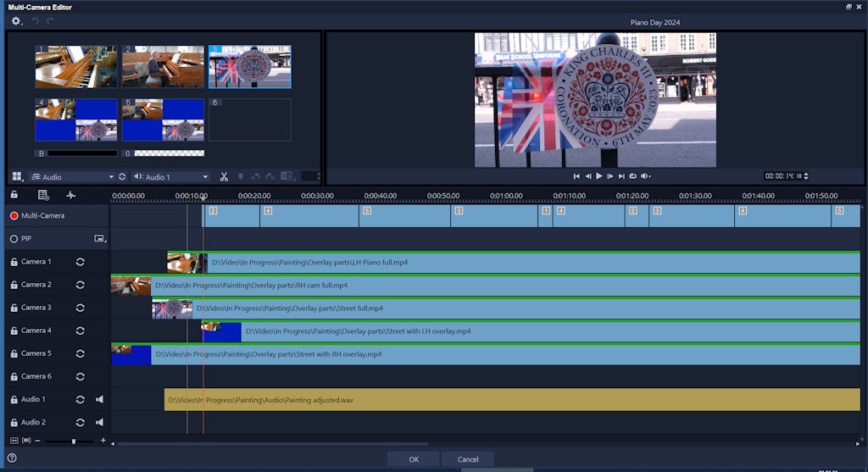Click the timeline zoom slider handle
This screenshot has height=472, width=868.
(x=74, y=441)
